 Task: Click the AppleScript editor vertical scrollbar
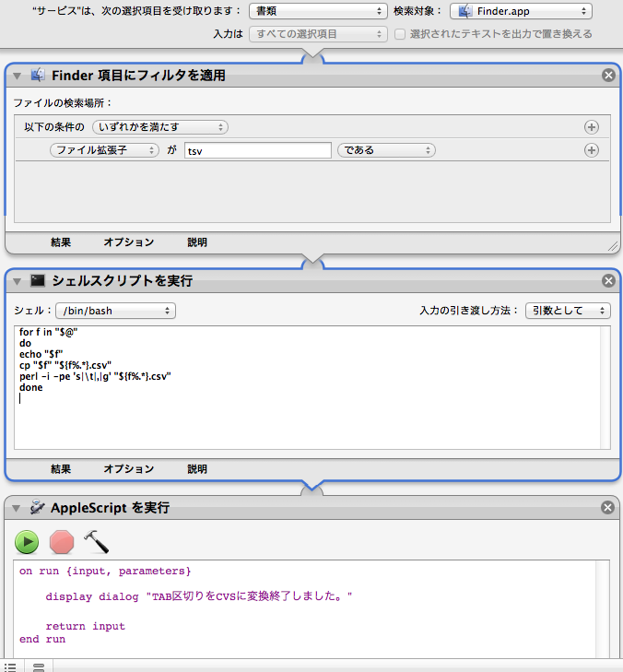603,609
